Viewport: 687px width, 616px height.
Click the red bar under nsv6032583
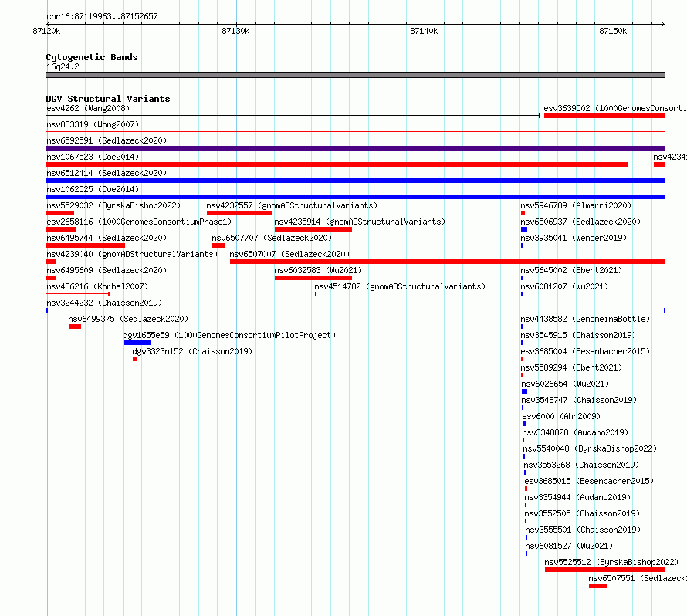click(x=313, y=278)
